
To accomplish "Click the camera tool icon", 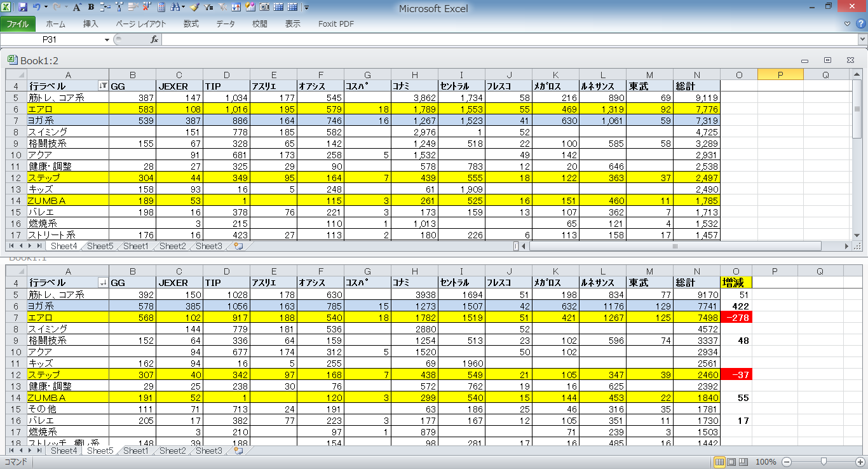I will point(264,8).
